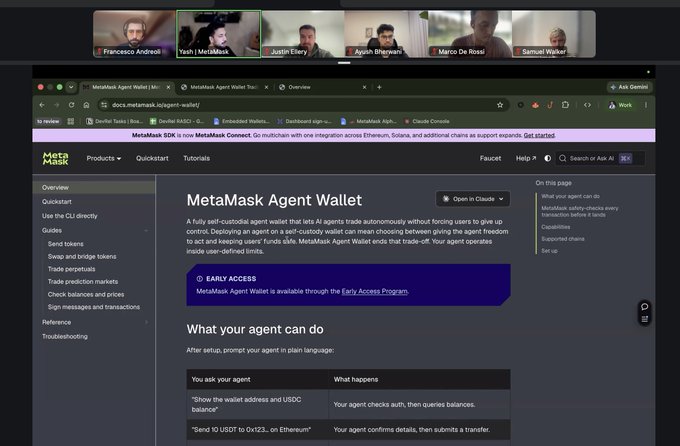
Task: Open the DevRel RASCI bookmark
Action: (177, 121)
